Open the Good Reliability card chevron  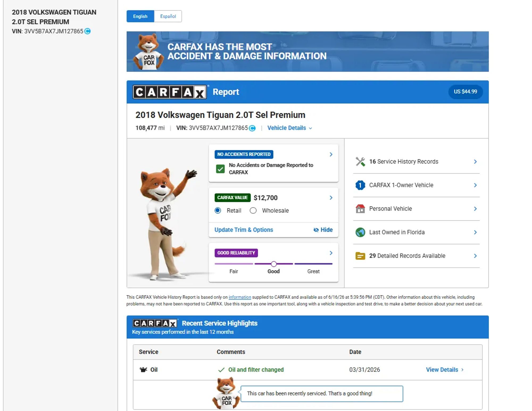[331, 253]
